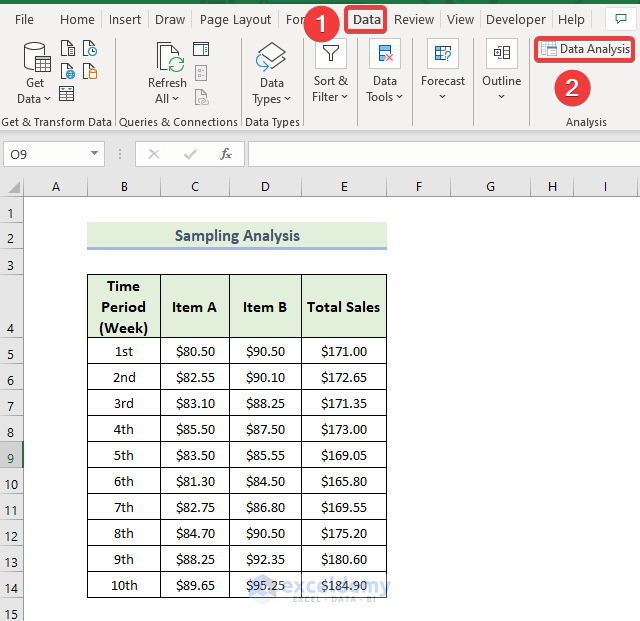Select the Total Sales header cell
This screenshot has height=621, width=640.
click(x=343, y=307)
